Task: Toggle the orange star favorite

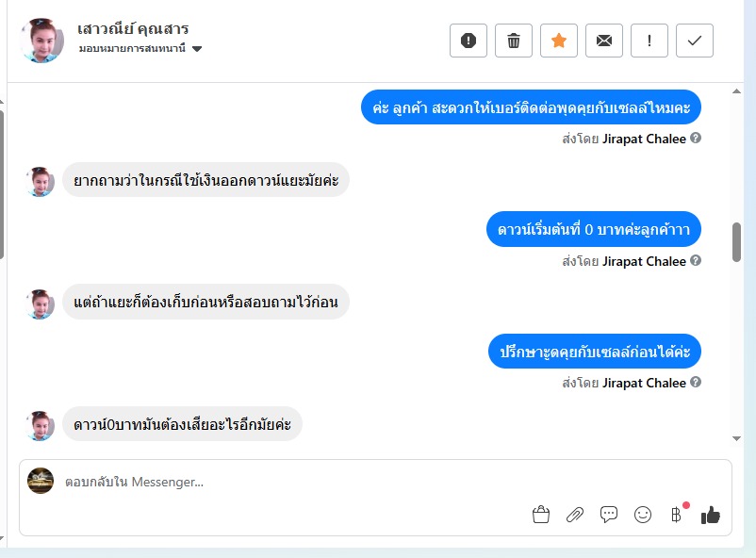Action: (x=559, y=41)
